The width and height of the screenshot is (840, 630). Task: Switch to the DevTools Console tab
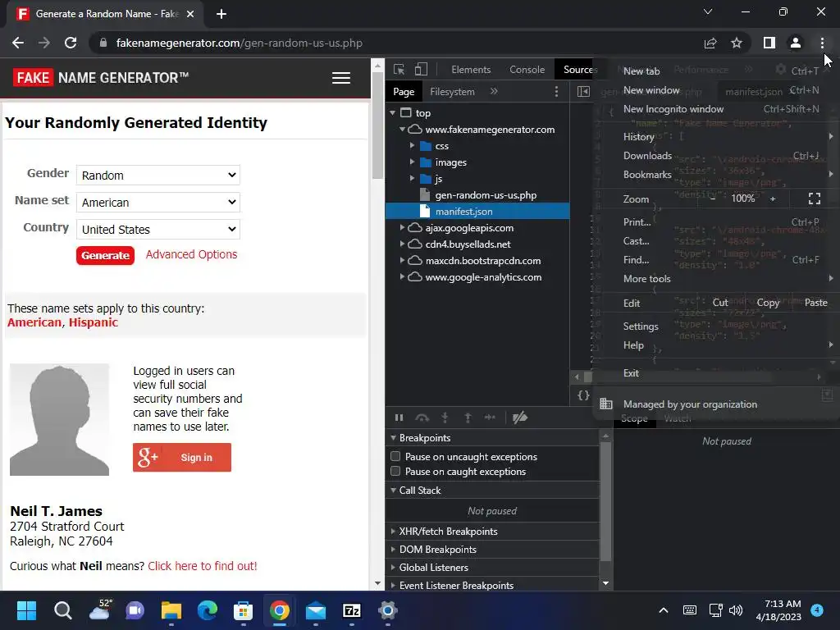coord(527,70)
